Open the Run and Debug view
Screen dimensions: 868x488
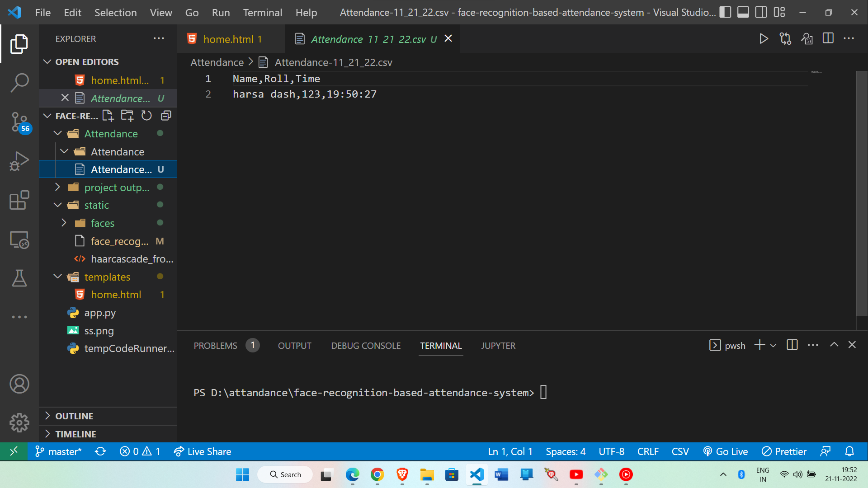(x=19, y=161)
